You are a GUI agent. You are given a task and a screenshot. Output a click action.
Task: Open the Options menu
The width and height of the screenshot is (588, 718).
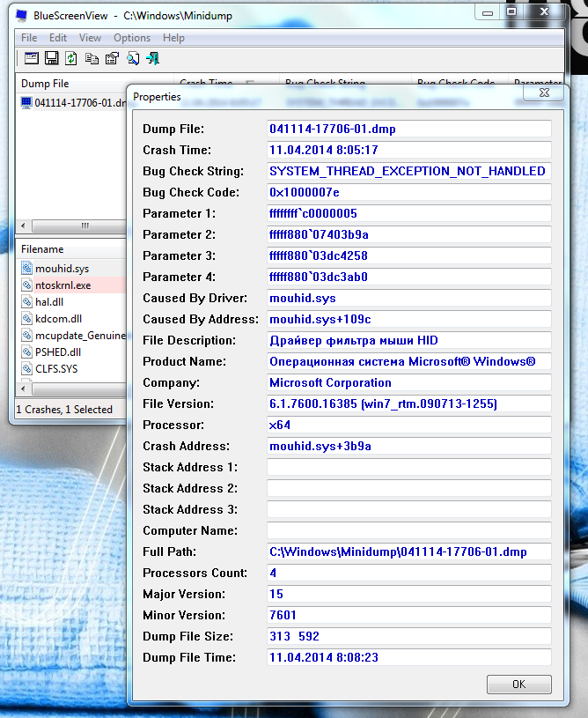point(132,38)
